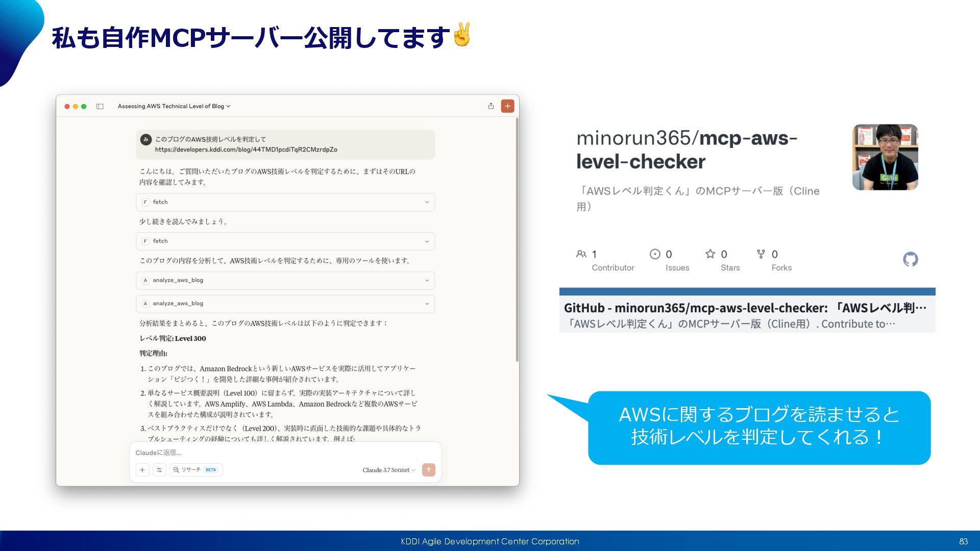Click the user avatar 'み' in message
The height and width of the screenshot is (551, 980).
point(146,139)
